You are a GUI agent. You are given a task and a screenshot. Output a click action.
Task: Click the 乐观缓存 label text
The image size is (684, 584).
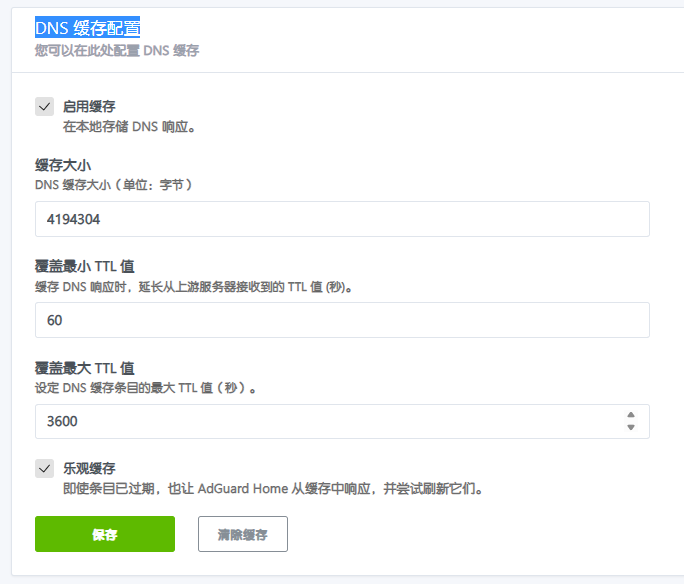tap(89, 468)
